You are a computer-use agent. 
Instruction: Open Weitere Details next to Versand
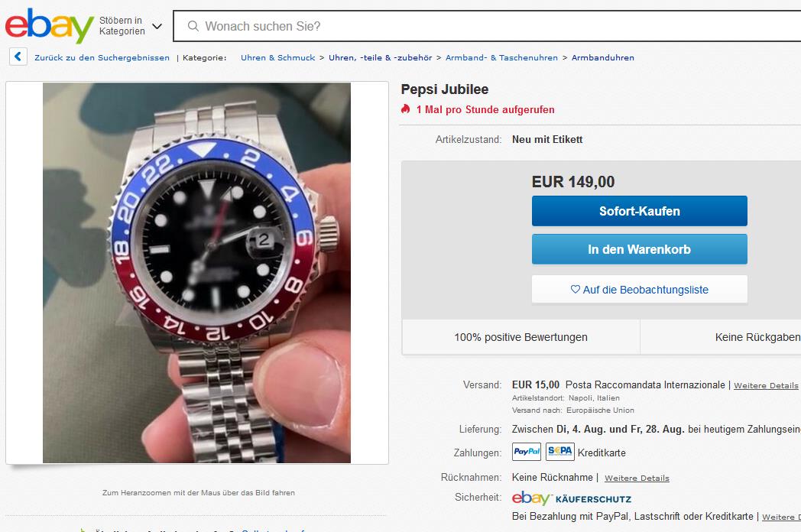(766, 386)
